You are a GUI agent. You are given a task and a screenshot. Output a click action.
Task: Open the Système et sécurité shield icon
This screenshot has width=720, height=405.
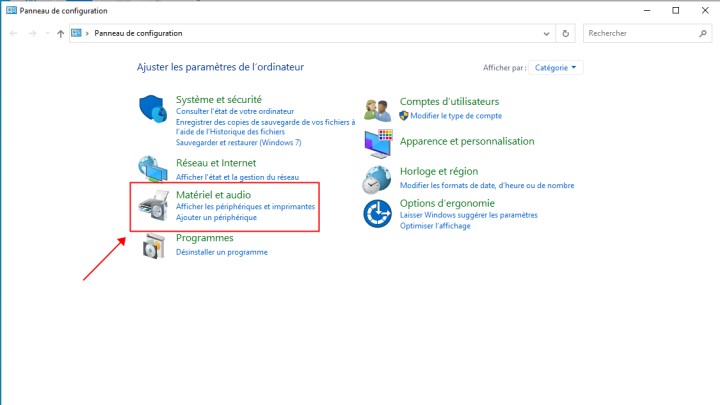point(153,109)
